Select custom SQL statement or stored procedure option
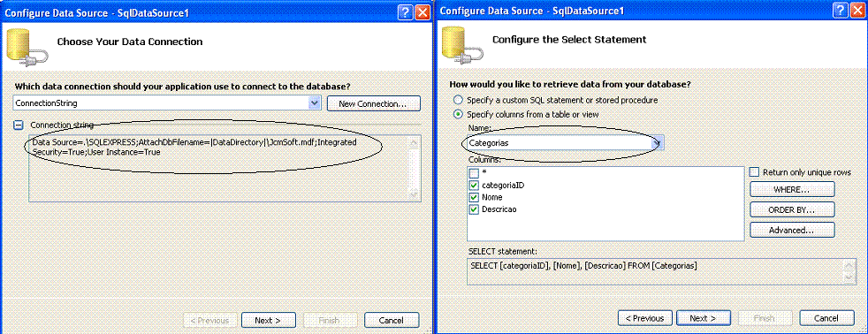The width and height of the screenshot is (868, 334). click(x=457, y=101)
